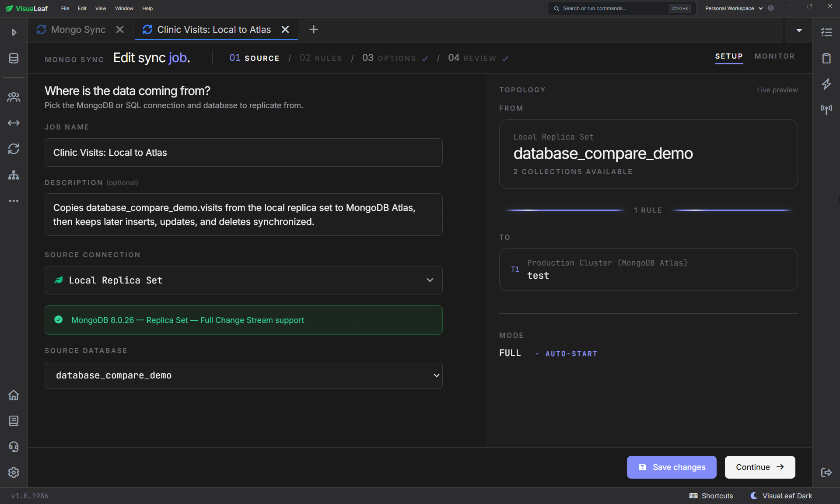Viewport: 840px width, 504px height.
Task: Open the View menu
Action: [x=101, y=8]
